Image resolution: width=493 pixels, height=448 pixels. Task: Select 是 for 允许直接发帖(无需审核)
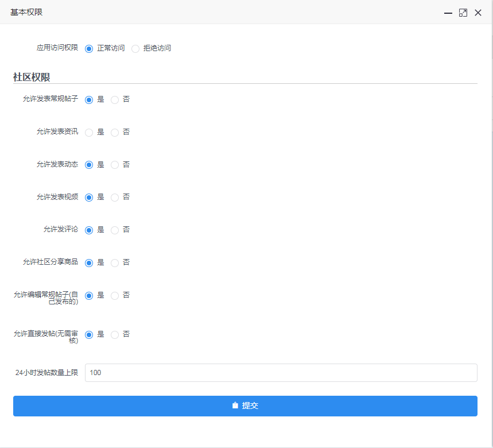(x=89, y=335)
